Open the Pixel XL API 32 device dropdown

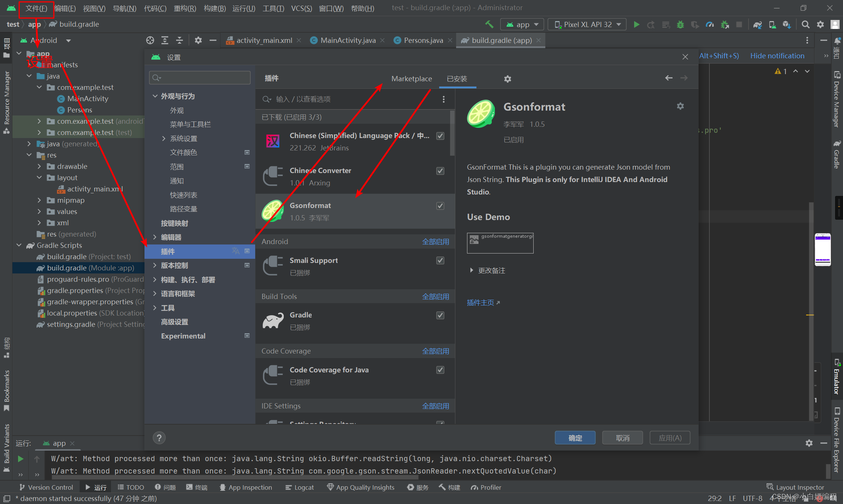point(587,24)
